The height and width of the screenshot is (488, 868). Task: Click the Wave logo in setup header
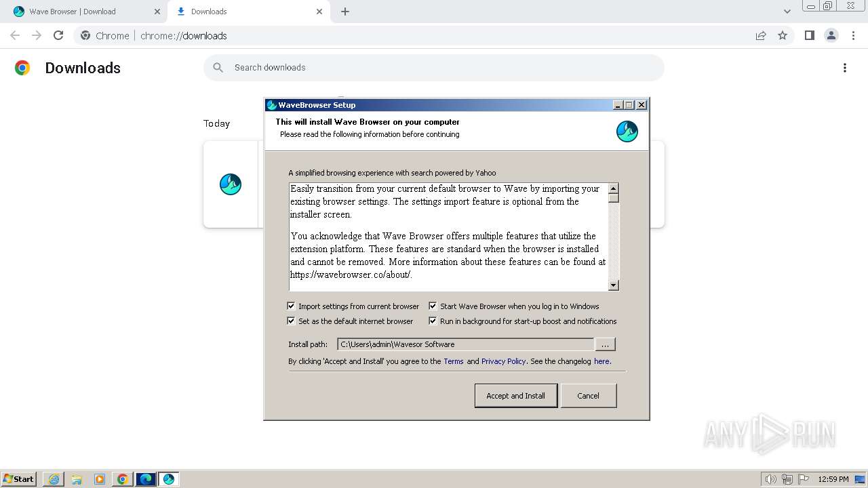[x=627, y=131]
